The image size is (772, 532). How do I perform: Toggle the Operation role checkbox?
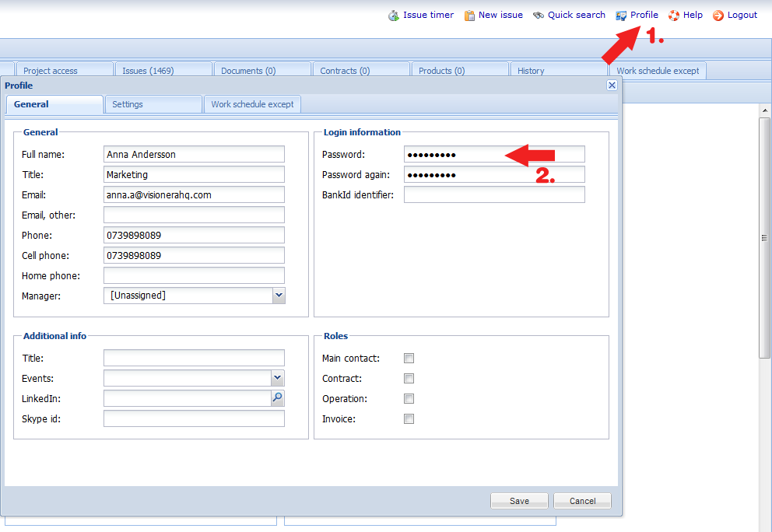pos(409,399)
